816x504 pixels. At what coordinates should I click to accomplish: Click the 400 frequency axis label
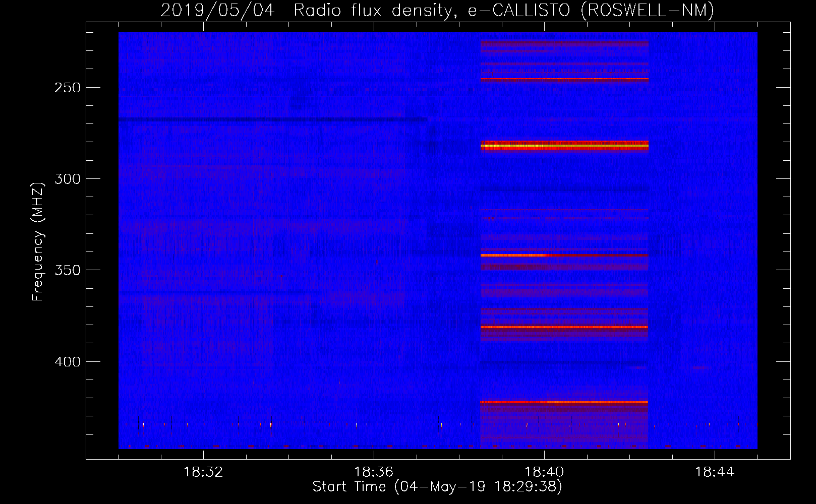[68, 362]
